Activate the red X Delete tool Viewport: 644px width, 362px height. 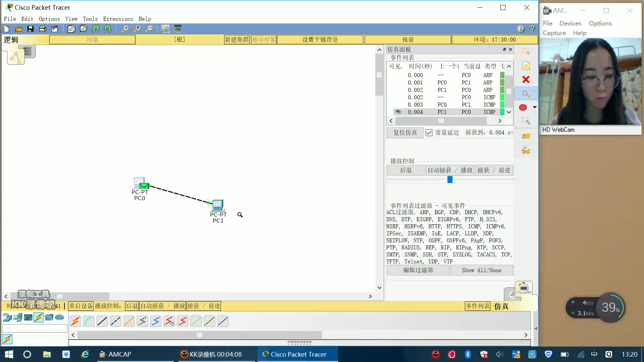point(526,79)
